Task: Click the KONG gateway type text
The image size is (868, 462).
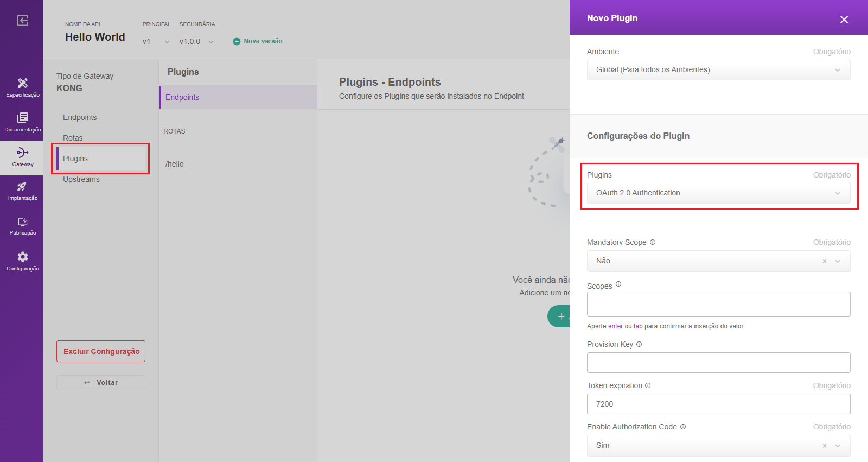Action: [x=69, y=88]
